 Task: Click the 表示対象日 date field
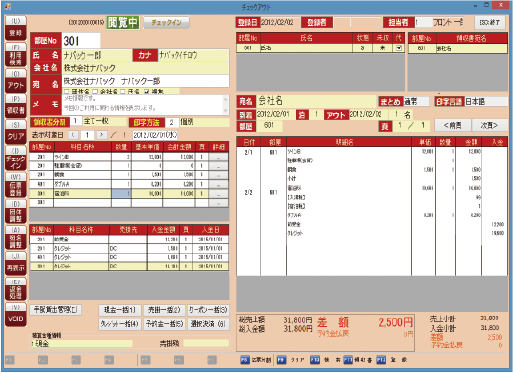point(155,135)
